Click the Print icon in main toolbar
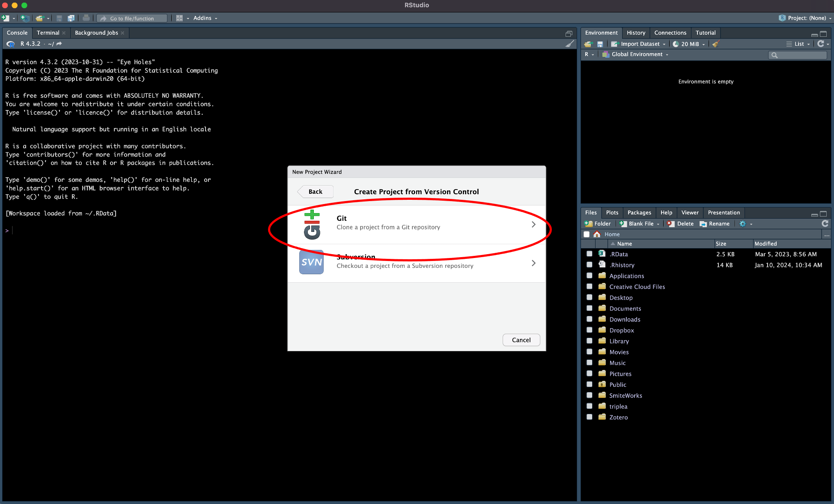Viewport: 834px width, 504px height. point(86,18)
